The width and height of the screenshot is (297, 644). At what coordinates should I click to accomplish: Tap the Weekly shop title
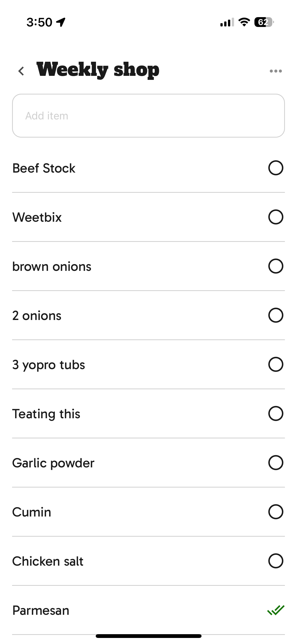[98, 70]
